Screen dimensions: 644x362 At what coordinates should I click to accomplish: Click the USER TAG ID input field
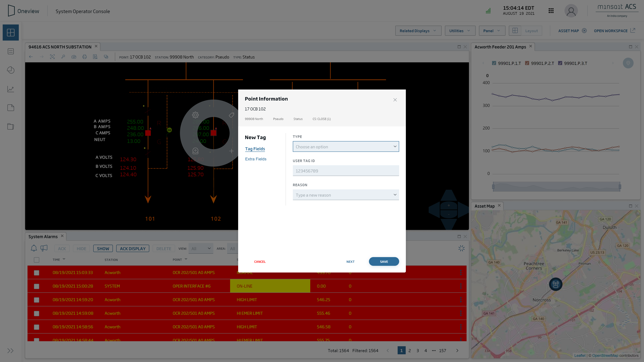click(x=346, y=171)
